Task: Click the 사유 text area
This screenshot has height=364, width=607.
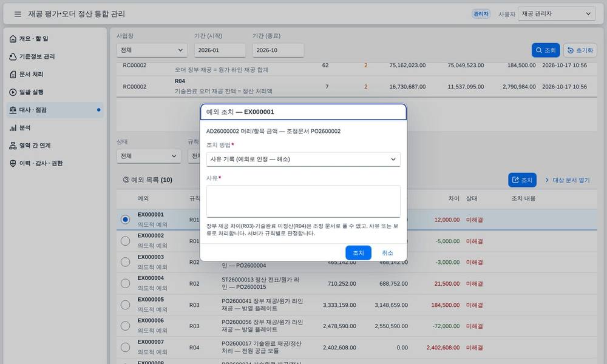Action: (x=303, y=201)
